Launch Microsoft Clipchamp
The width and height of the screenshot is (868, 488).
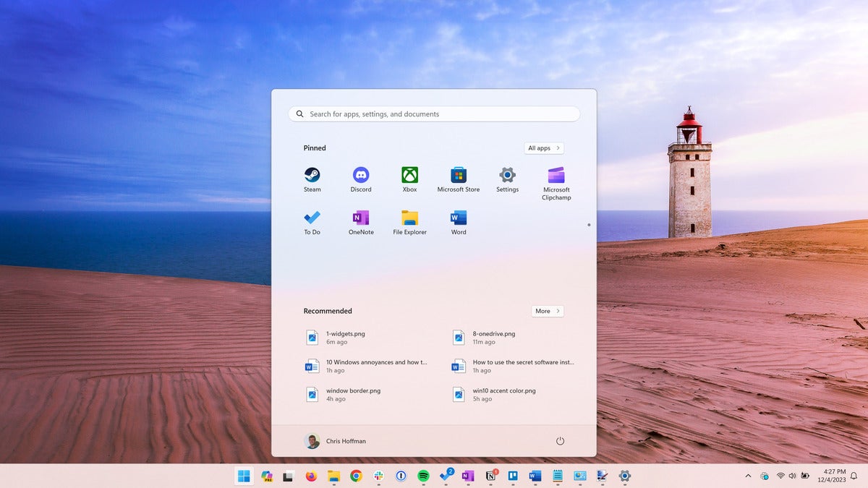click(x=556, y=184)
